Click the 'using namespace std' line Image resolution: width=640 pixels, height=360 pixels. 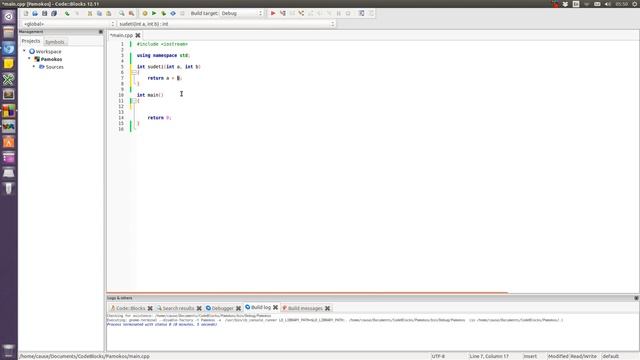tap(163, 56)
